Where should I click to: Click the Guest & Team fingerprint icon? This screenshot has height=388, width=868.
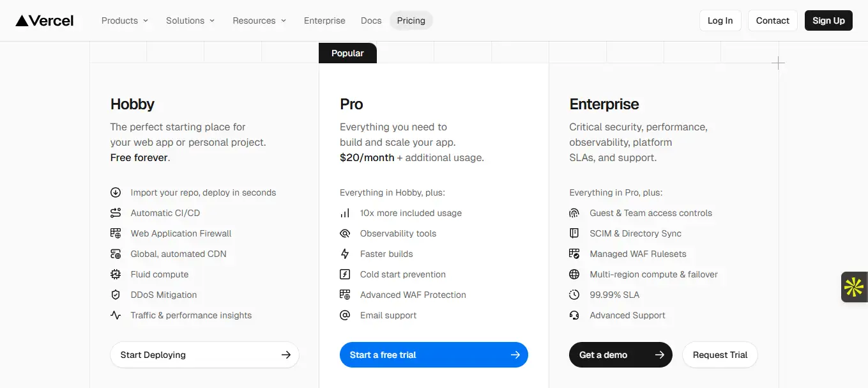click(574, 213)
